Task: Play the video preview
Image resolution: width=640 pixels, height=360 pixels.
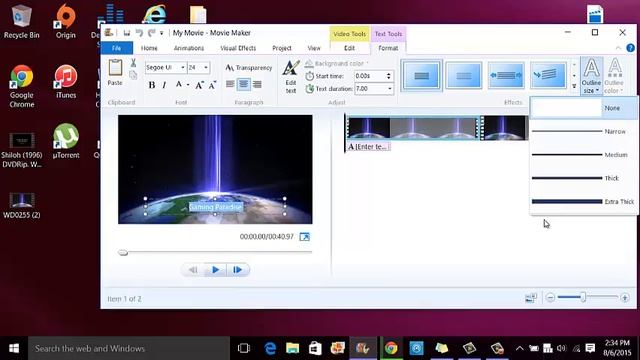Action: click(216, 270)
